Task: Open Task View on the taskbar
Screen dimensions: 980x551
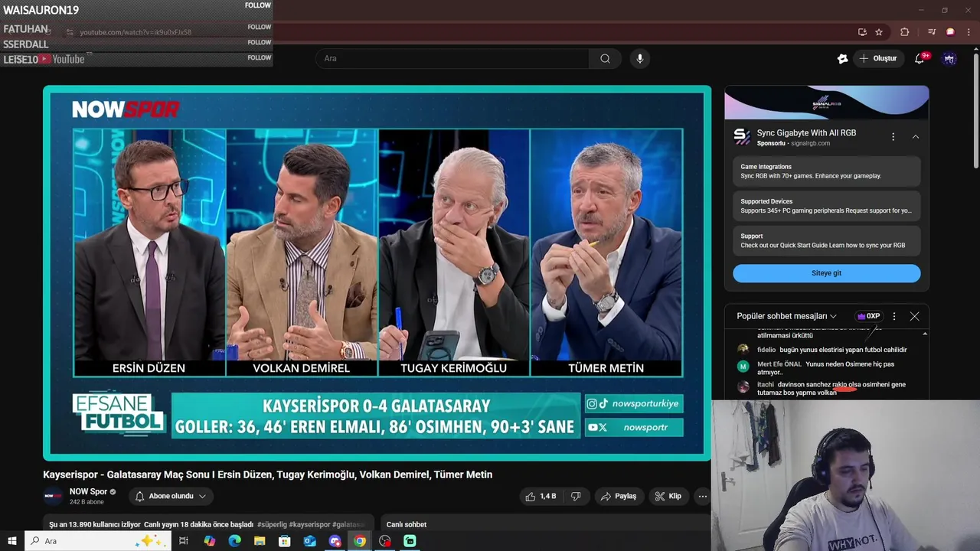Action: [184, 541]
